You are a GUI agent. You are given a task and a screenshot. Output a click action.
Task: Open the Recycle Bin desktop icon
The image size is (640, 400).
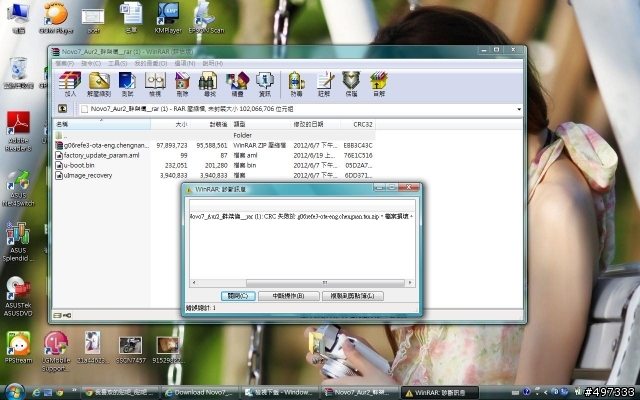[18, 73]
